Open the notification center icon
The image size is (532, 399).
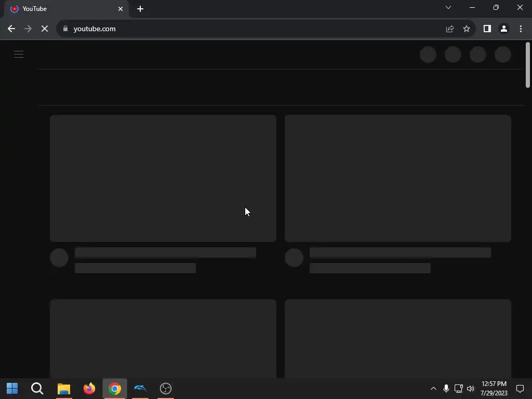[x=520, y=389]
